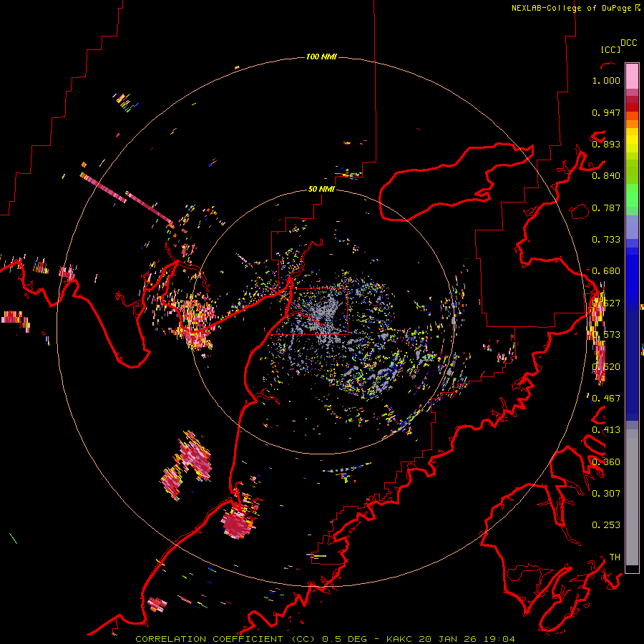Screen dimensions: 644x644
Task: Click the DCC label above the color scale
Action: [629, 43]
